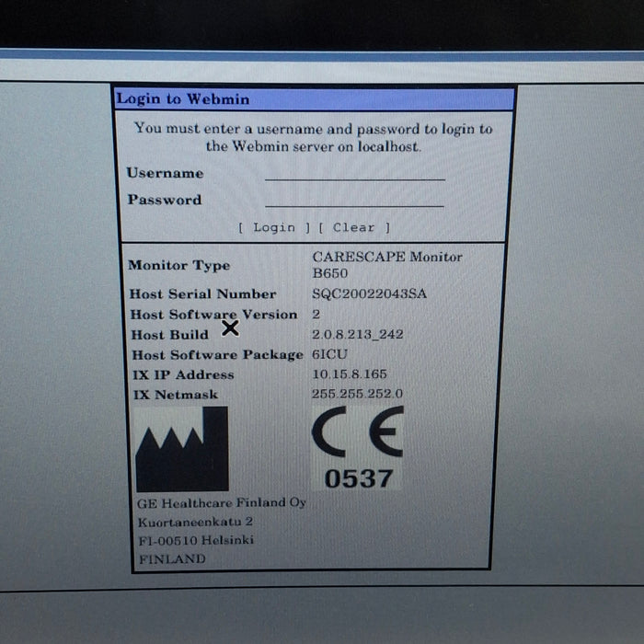Click the 'You must enter a username' message

coord(314,137)
